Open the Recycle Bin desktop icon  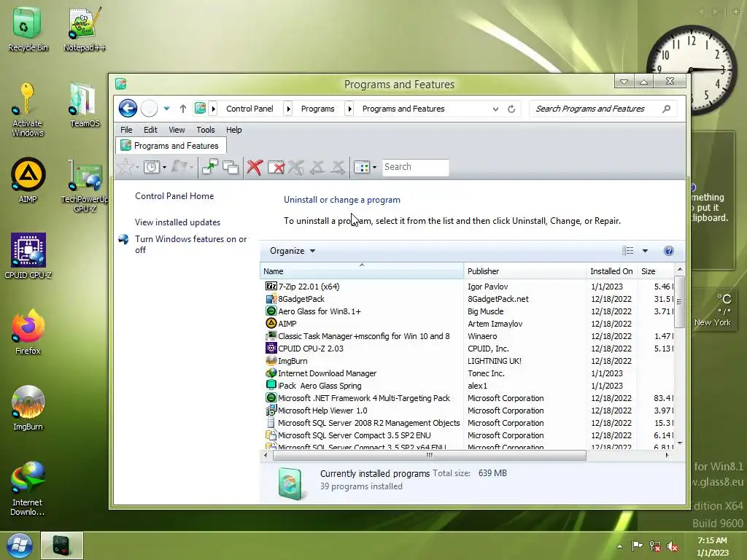tap(27, 28)
